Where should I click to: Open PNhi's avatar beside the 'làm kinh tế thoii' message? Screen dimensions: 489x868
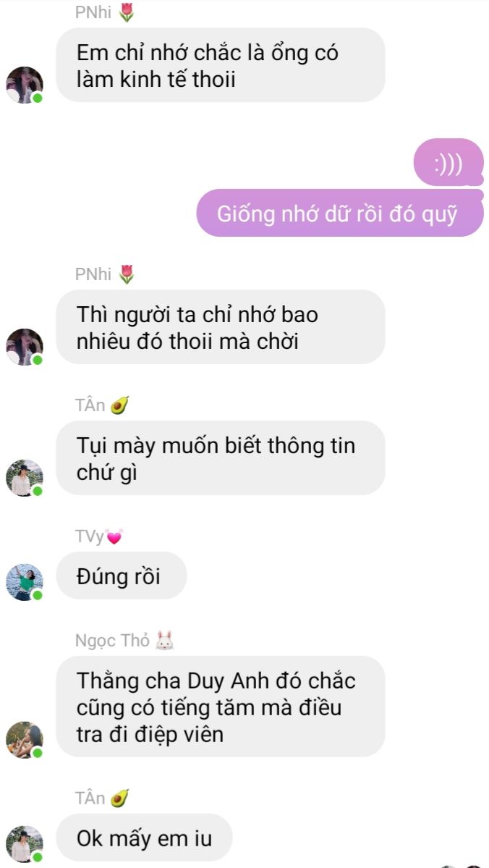click(25, 85)
